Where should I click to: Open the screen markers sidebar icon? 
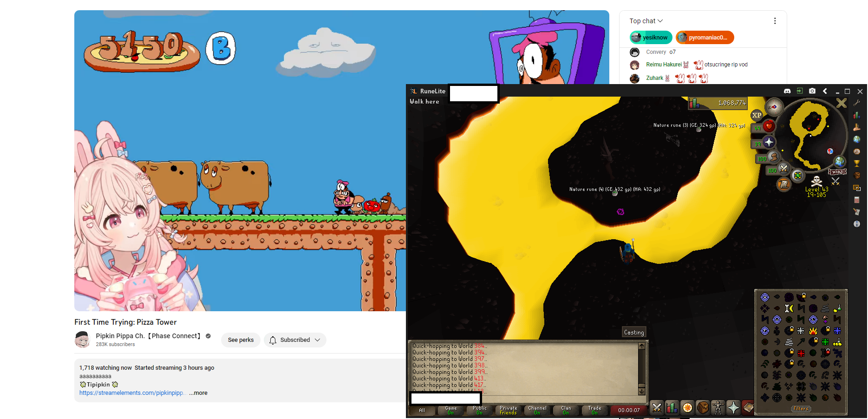pyautogui.click(x=857, y=188)
